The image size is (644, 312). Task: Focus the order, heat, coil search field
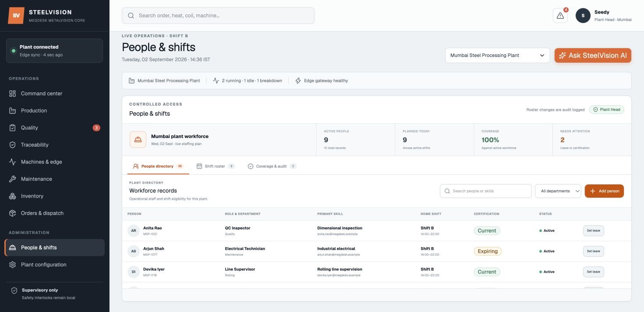pyautogui.click(x=218, y=15)
